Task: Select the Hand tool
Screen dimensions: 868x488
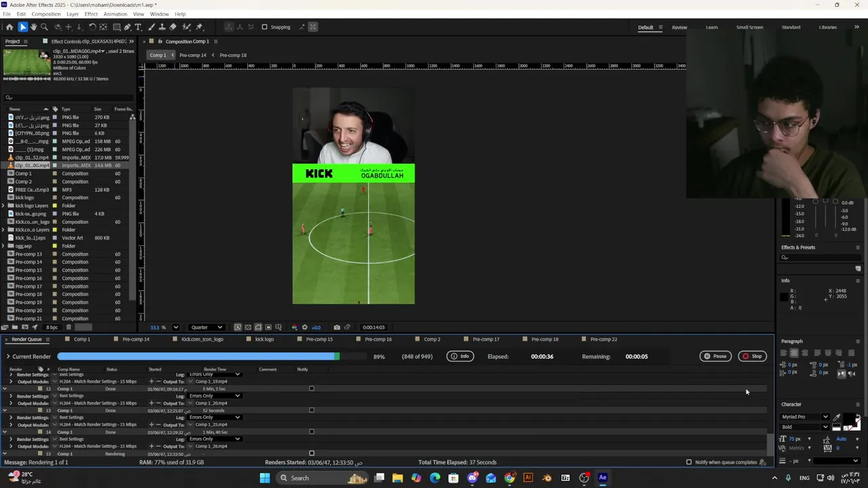Action: pos(33,27)
